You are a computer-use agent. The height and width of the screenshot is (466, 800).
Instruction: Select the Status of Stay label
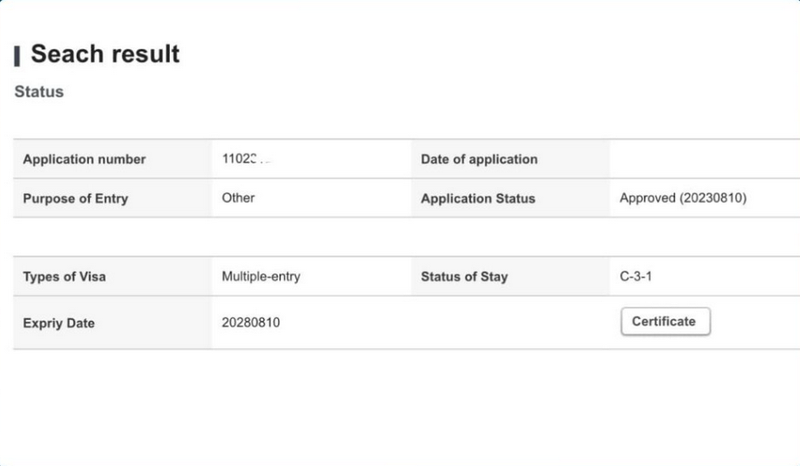[464, 277]
